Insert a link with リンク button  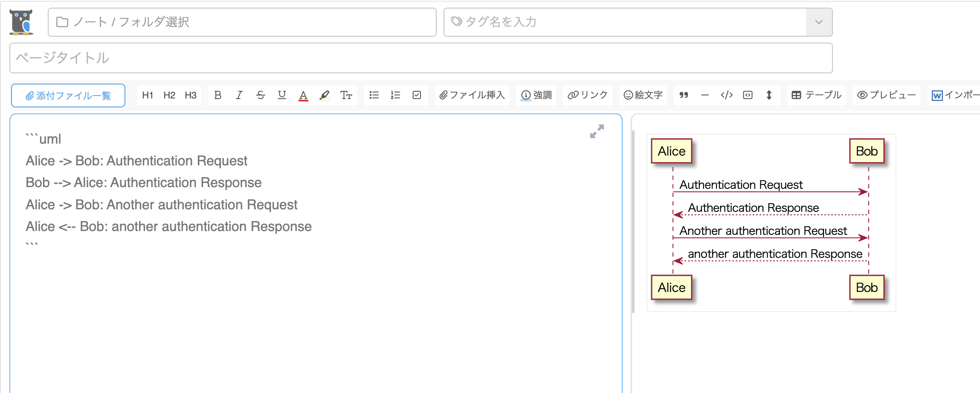click(587, 95)
